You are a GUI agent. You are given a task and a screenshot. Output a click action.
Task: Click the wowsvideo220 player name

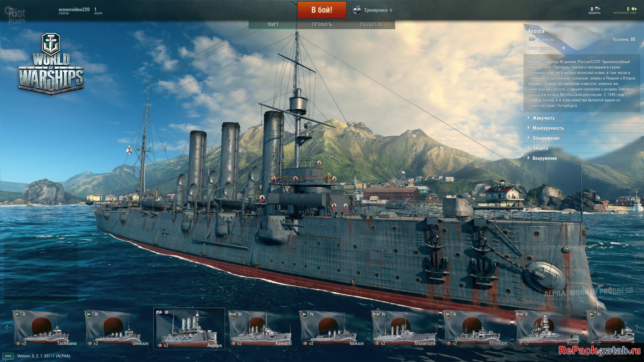pos(74,9)
